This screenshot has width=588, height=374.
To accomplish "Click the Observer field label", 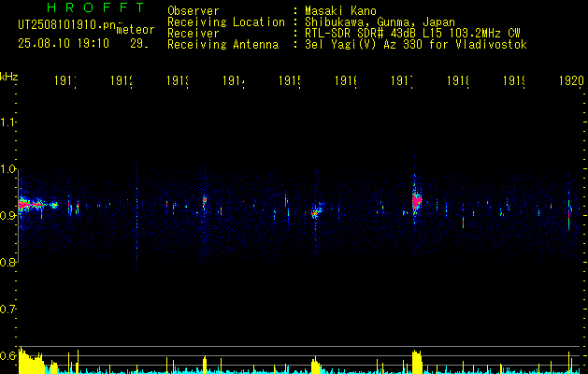I will click(194, 11).
